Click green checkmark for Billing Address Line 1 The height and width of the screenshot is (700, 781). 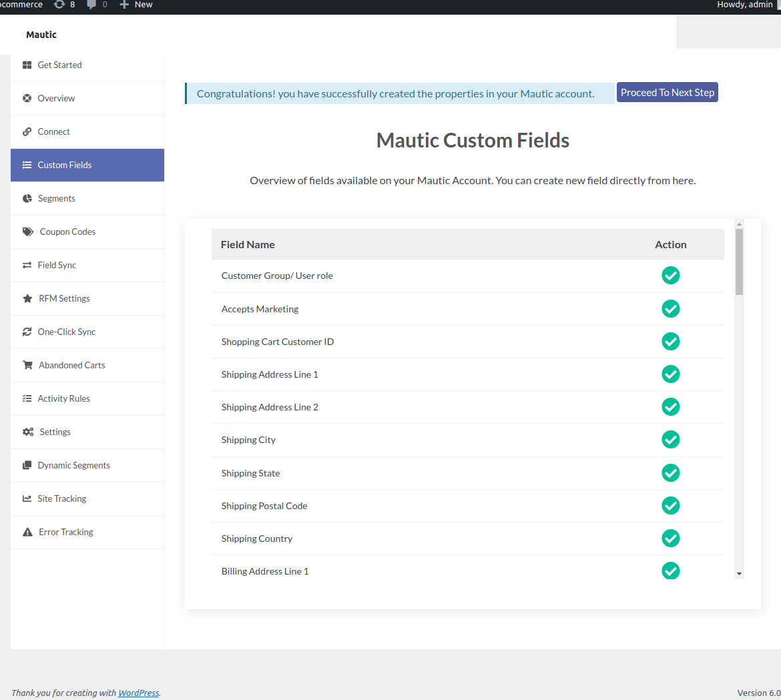point(670,571)
